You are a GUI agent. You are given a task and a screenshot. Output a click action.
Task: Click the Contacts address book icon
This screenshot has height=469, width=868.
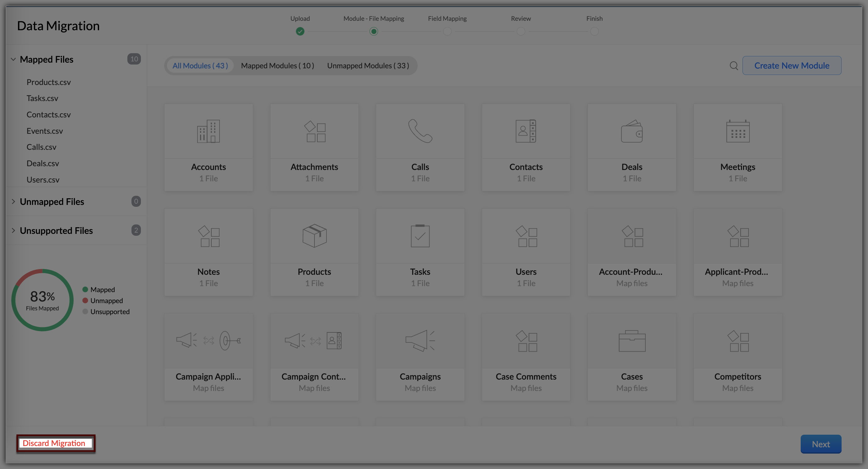526,131
